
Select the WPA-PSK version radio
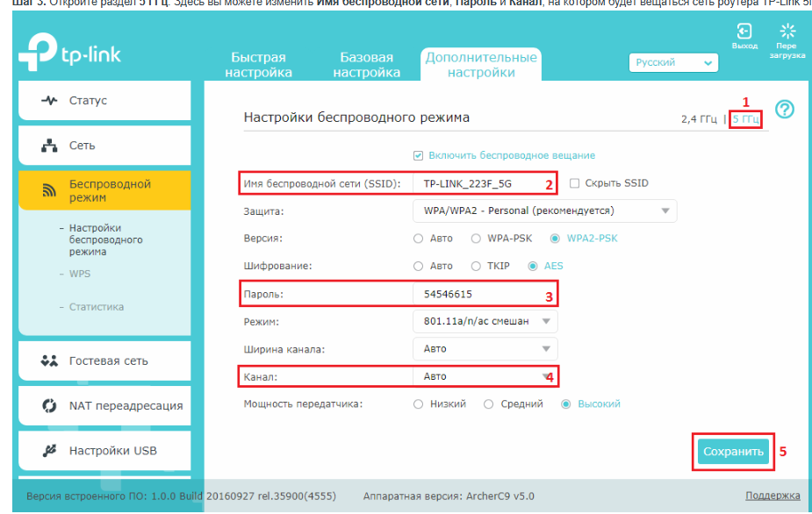click(x=476, y=239)
